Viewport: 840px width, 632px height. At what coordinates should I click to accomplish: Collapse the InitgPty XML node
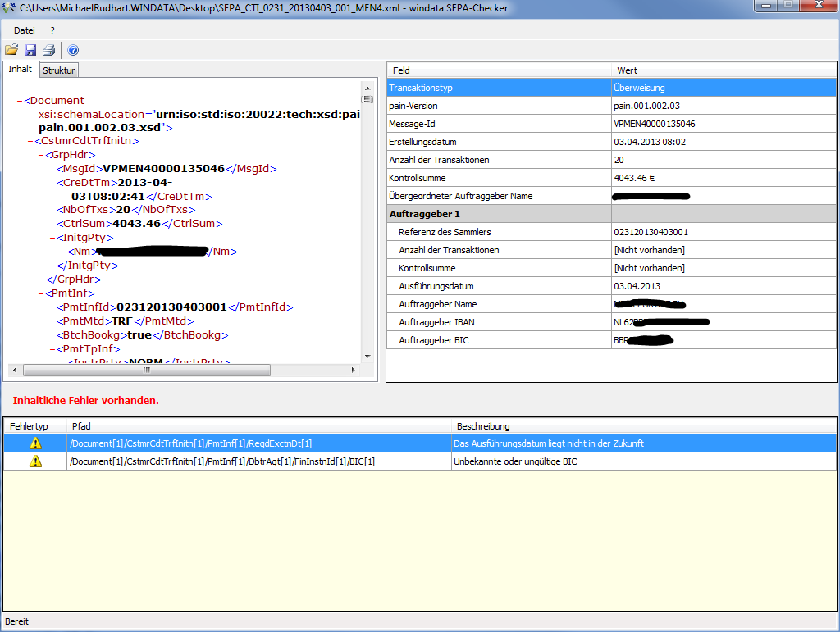click(52, 238)
